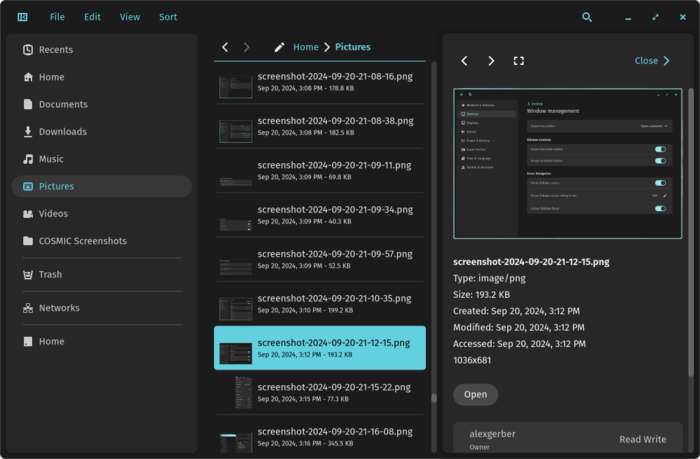Select screenshot-2024-09-20-21-08-16.png file
Viewport: 700px width, 459px height.
pyautogui.click(x=320, y=82)
